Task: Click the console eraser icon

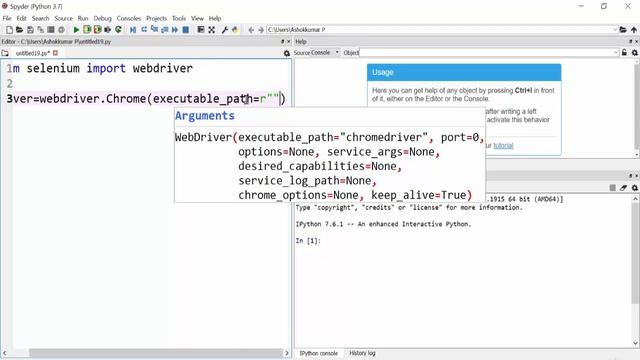Action: tap(623, 188)
